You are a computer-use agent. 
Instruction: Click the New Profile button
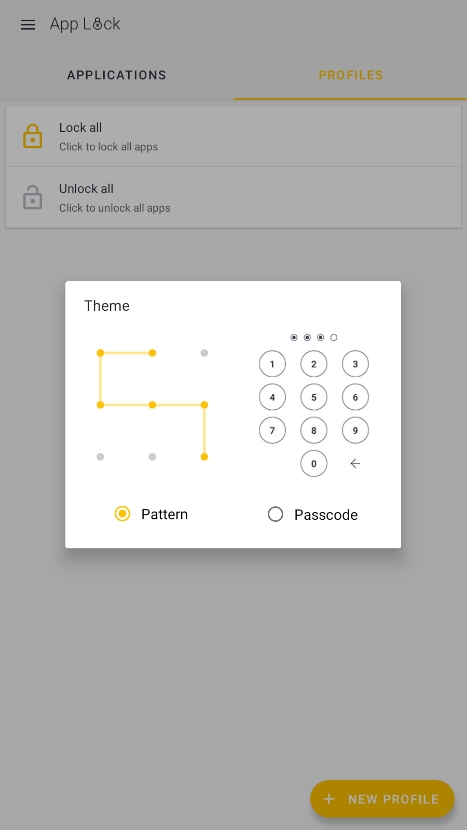[x=382, y=799]
